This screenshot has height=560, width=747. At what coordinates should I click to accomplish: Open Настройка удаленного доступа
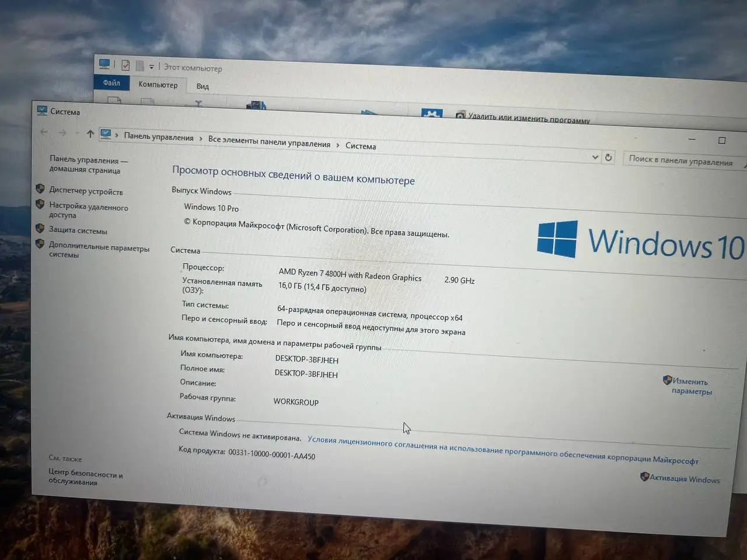pyautogui.click(x=88, y=211)
